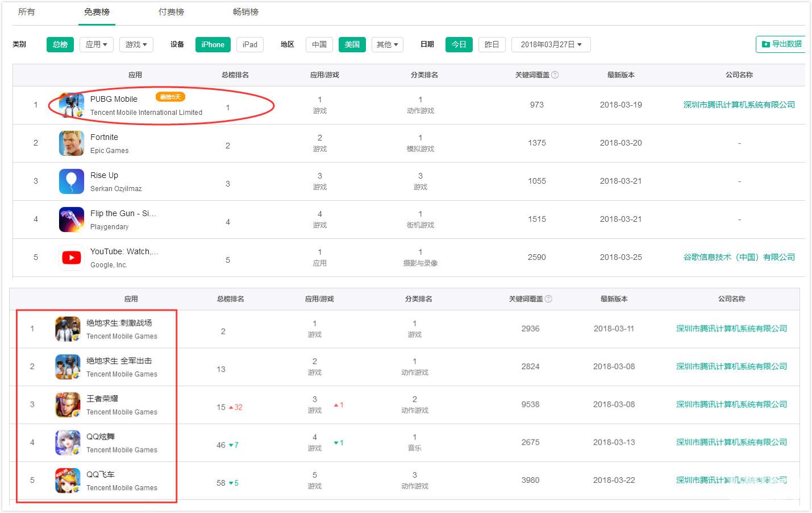Click the Epic Games developer name
Viewport: 812px width, 513px height.
click(x=110, y=151)
